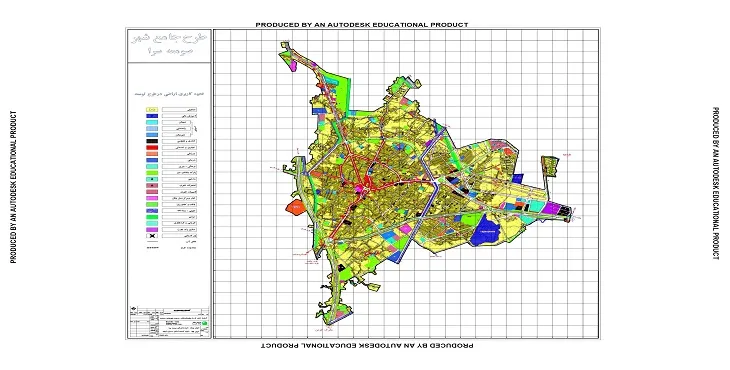The width and height of the screenshot is (730, 370).
Task: Choose the salmon-orange swatch below red
Action: pos(152,154)
